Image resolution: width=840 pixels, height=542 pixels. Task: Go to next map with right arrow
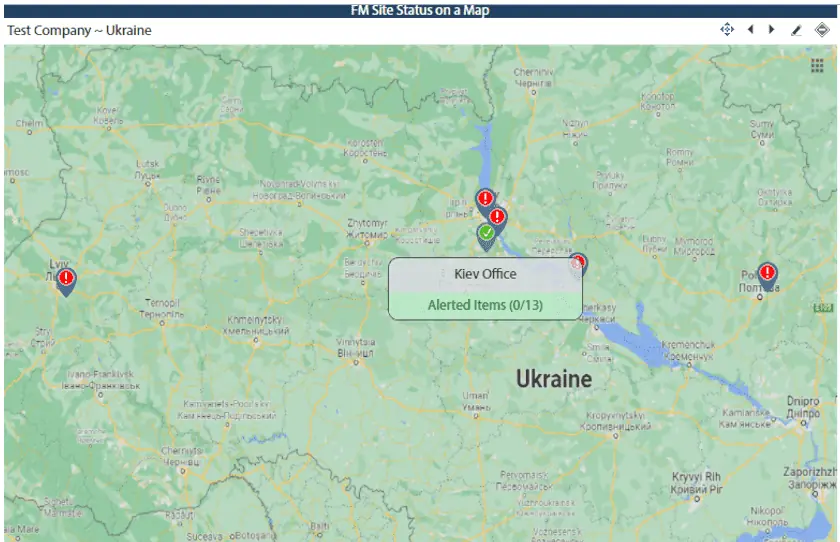pyautogui.click(x=771, y=29)
